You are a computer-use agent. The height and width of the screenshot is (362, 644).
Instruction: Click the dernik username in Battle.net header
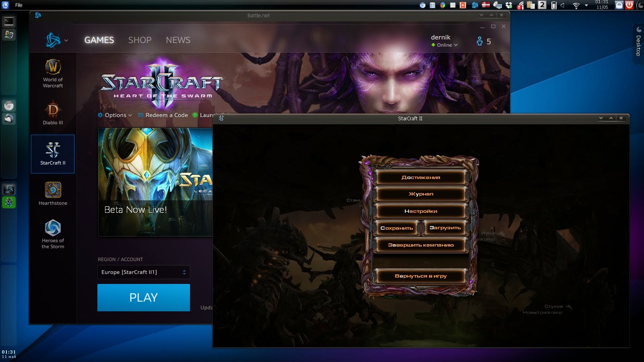[x=441, y=37]
